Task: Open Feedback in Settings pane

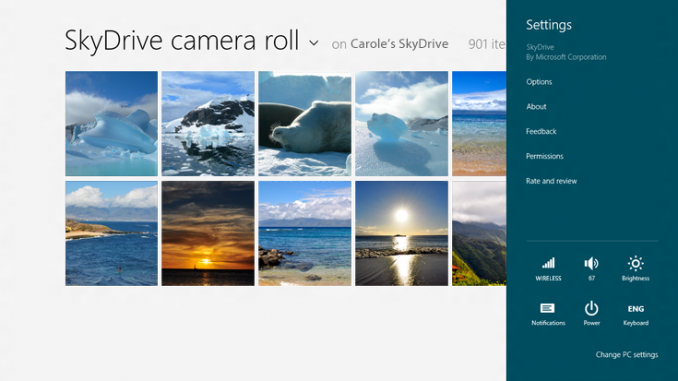Action: pyautogui.click(x=541, y=131)
